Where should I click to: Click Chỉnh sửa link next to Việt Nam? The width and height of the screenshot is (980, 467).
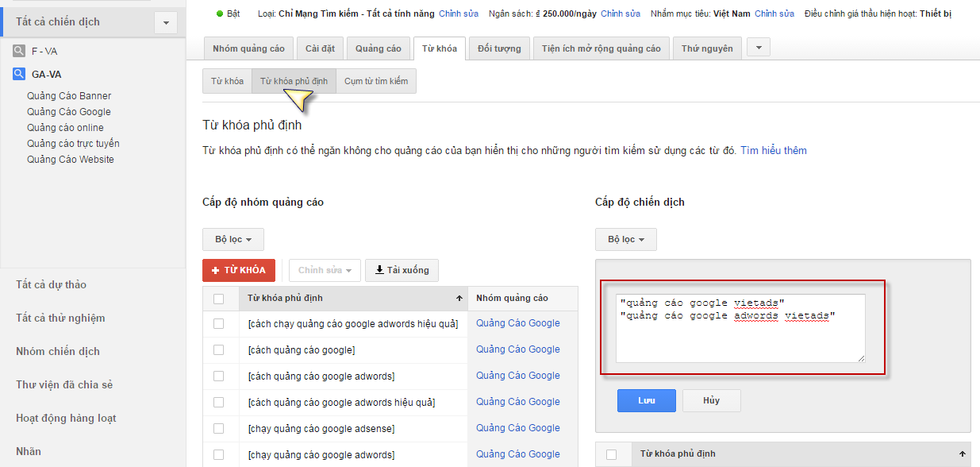(x=774, y=14)
